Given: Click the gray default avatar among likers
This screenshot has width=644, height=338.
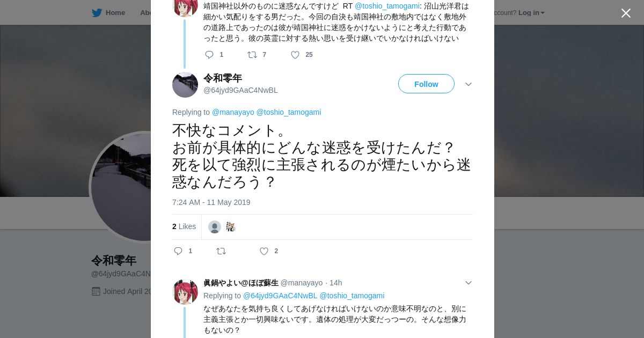Looking at the screenshot, I should point(215,227).
